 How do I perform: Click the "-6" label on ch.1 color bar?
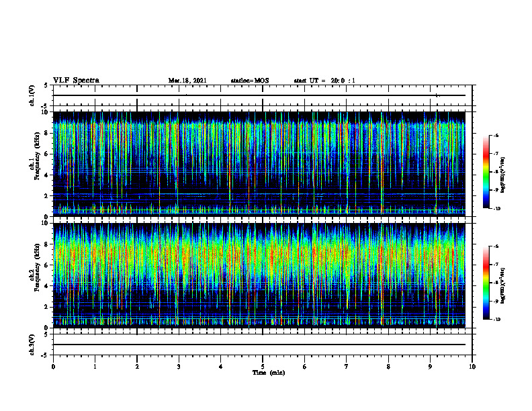click(x=496, y=135)
